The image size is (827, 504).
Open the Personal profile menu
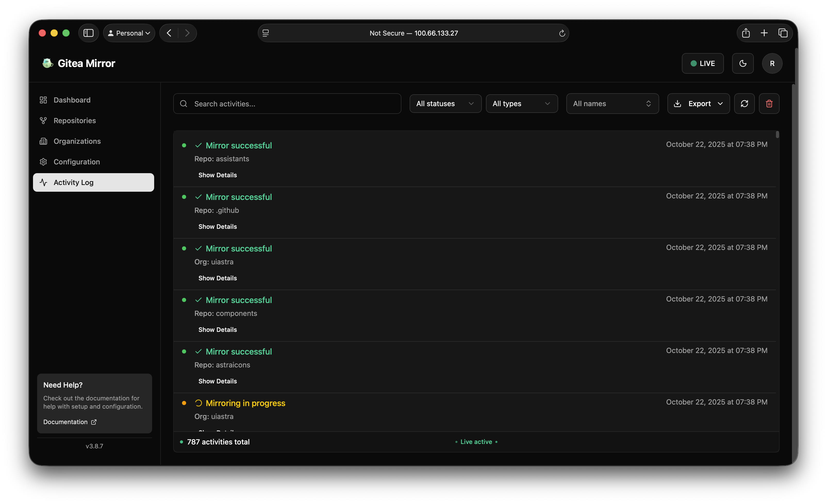129,33
